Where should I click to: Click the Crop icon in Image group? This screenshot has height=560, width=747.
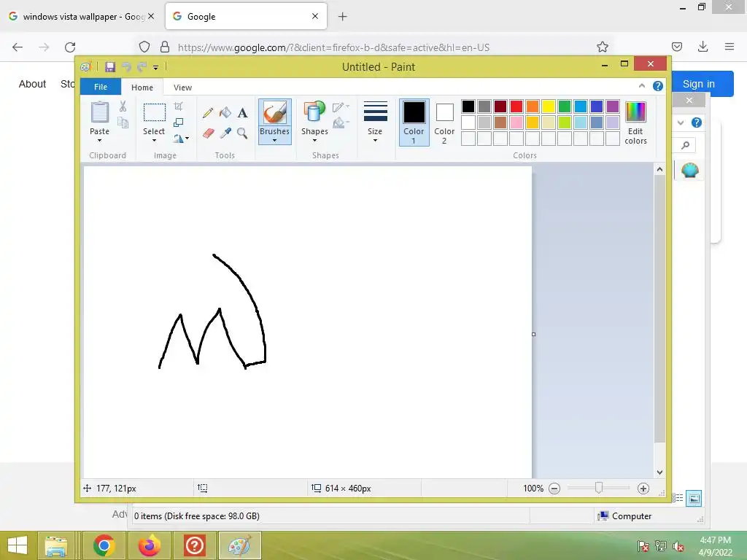pos(179,106)
